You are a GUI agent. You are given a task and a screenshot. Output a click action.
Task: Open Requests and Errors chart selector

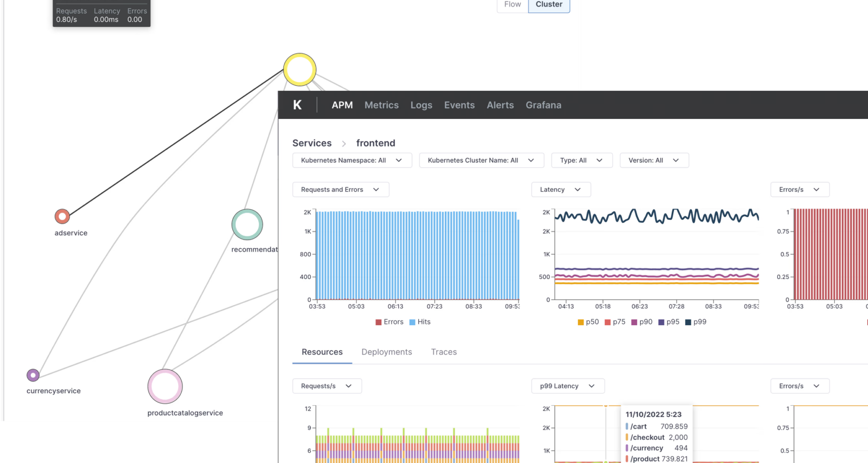[x=341, y=189]
